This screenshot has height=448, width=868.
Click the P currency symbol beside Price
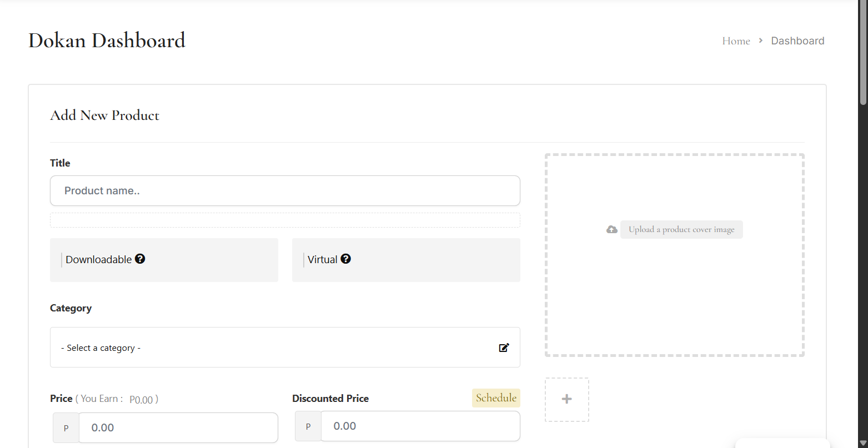pos(66,428)
